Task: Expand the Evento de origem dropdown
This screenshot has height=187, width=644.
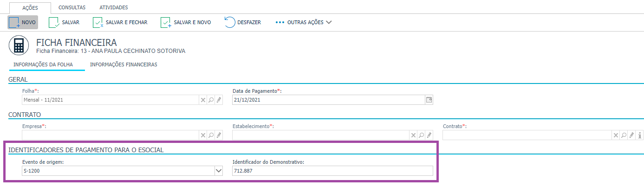Action: (219, 171)
